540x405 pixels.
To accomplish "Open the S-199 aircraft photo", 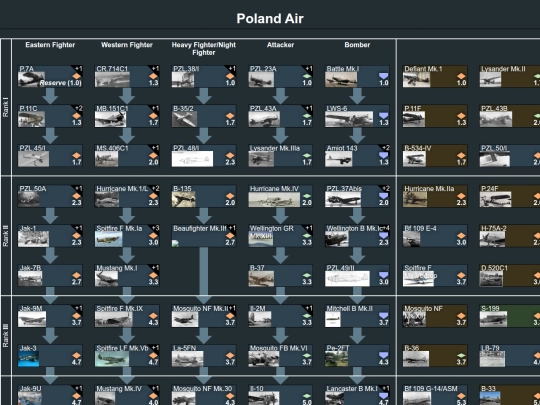I will (x=494, y=319).
